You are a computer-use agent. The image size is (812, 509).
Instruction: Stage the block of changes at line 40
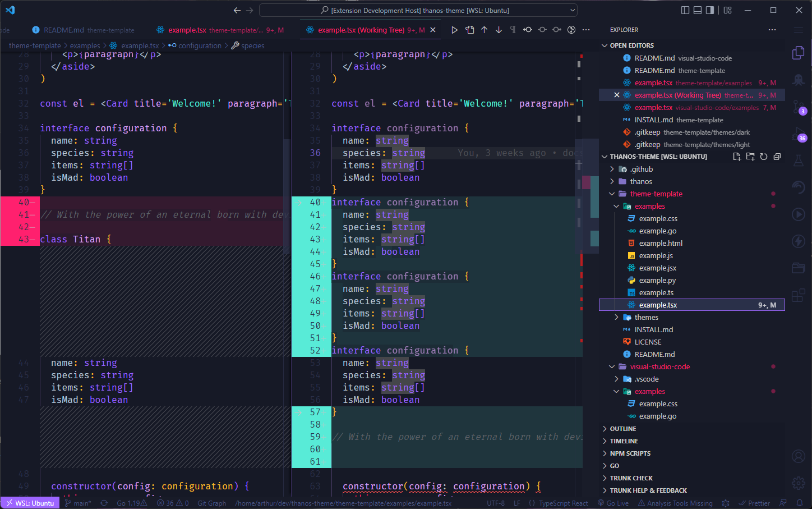tap(298, 201)
